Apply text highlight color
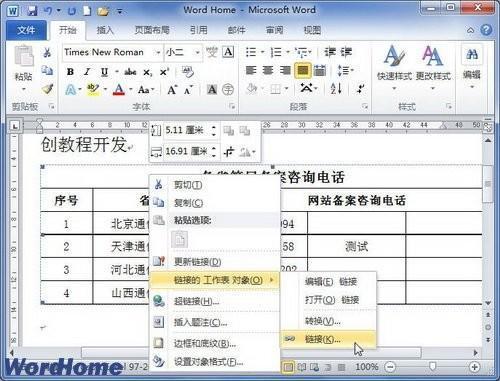 coord(93,89)
